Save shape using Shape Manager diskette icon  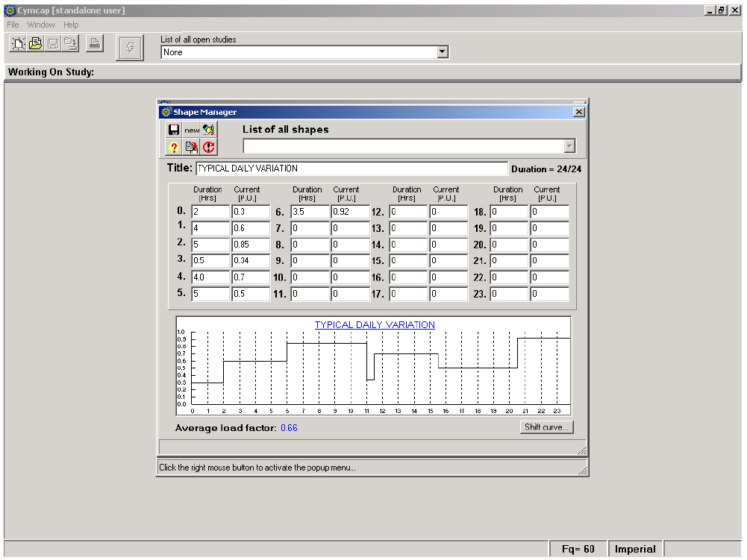pos(174,130)
